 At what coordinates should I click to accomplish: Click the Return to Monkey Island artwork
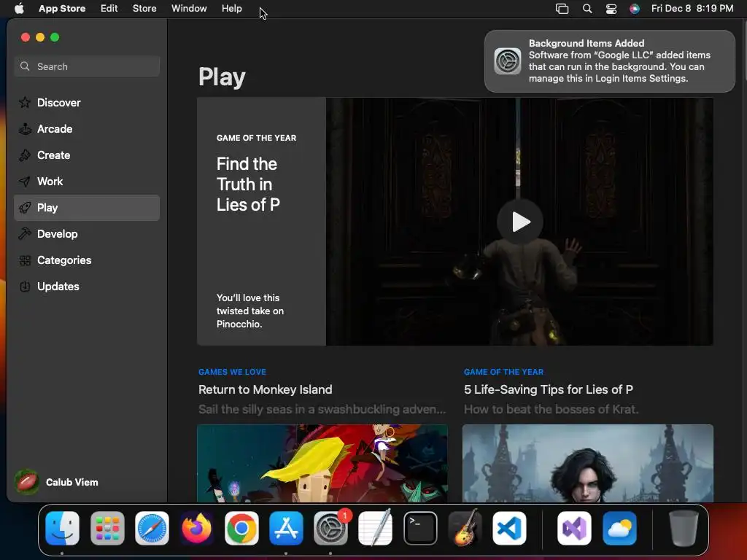[x=322, y=463]
